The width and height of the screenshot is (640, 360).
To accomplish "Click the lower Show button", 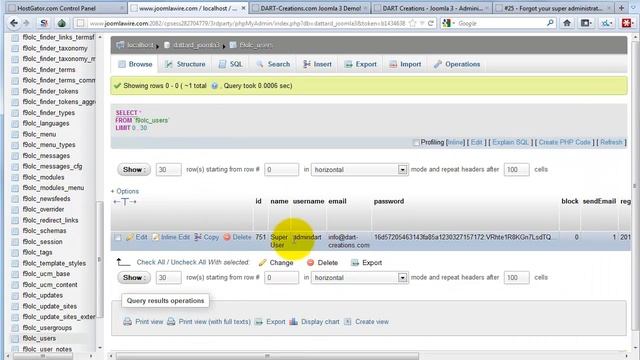I will pyautogui.click(x=134, y=278).
